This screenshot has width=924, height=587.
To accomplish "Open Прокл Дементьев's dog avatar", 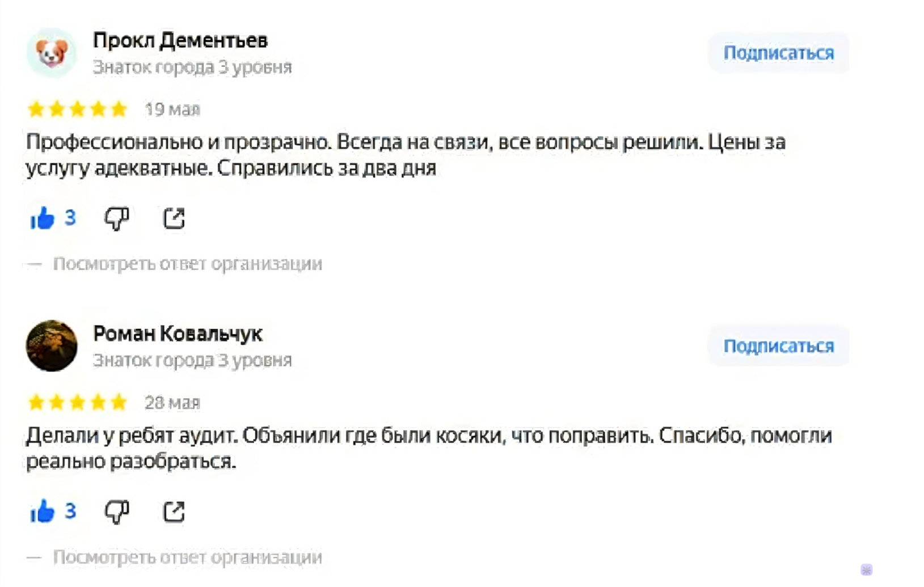I will coord(52,53).
